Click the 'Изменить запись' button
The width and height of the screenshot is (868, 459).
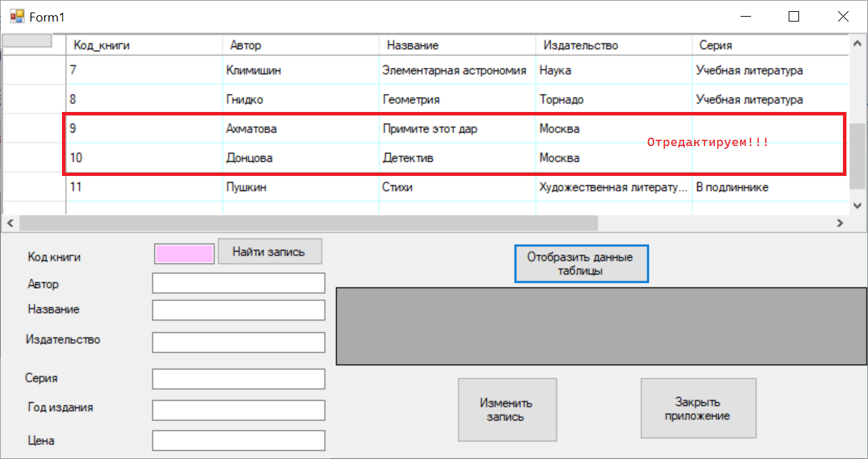pos(507,410)
